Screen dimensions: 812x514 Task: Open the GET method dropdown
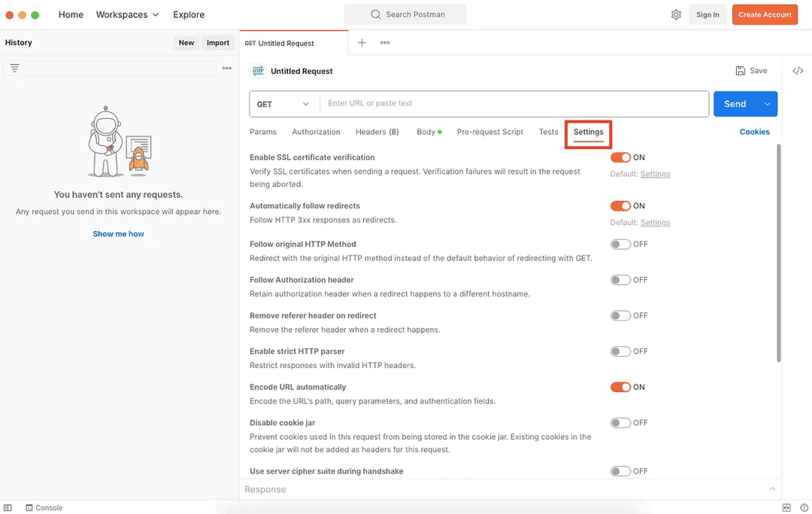pos(283,104)
